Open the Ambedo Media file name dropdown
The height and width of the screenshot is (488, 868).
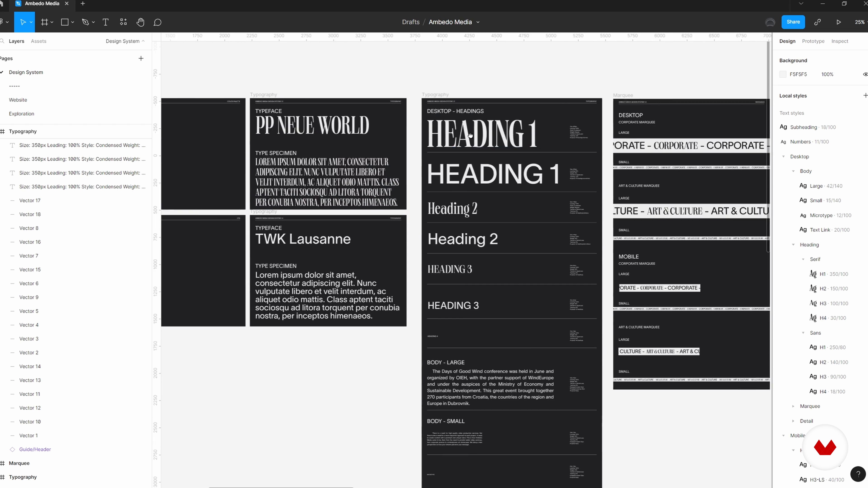pos(478,22)
